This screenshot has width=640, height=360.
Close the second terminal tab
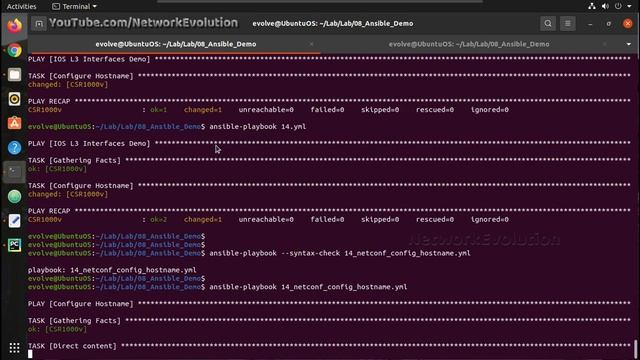(x=604, y=44)
